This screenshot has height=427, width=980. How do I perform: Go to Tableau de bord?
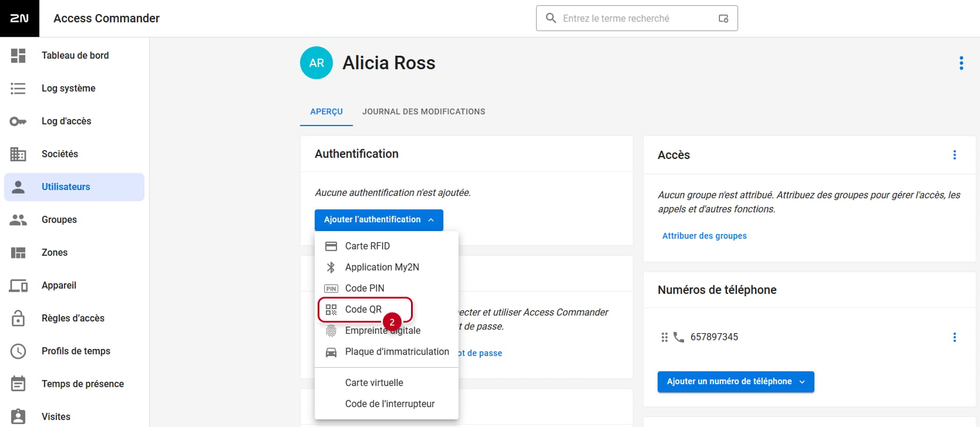pos(75,56)
